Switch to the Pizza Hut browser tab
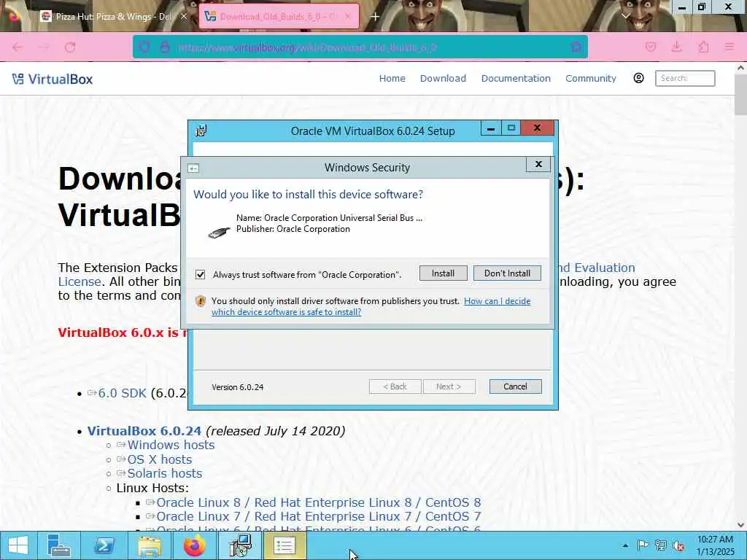Screen dimensions: 747x560 (115, 17)
